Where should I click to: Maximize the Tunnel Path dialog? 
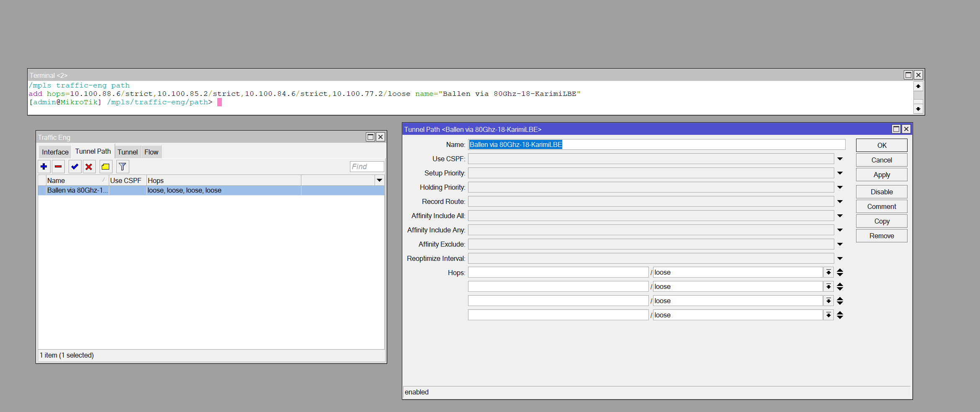coord(896,129)
